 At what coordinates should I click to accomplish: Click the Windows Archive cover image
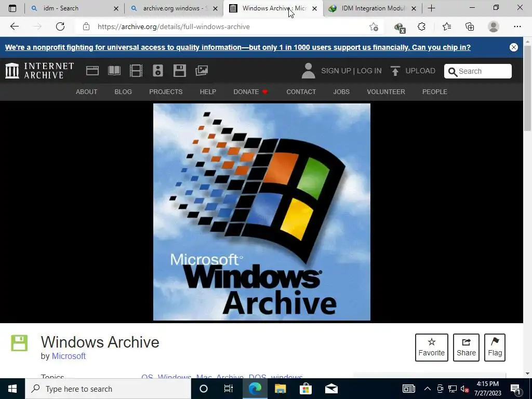(x=262, y=212)
